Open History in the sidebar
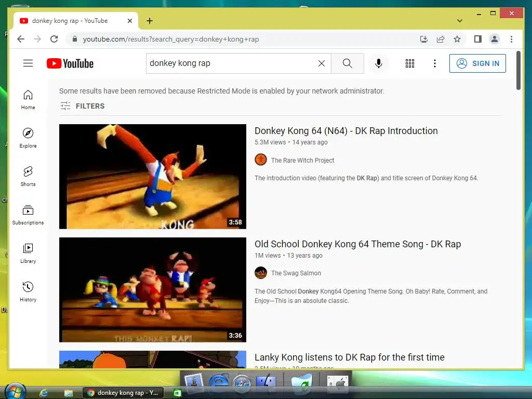 tap(28, 292)
